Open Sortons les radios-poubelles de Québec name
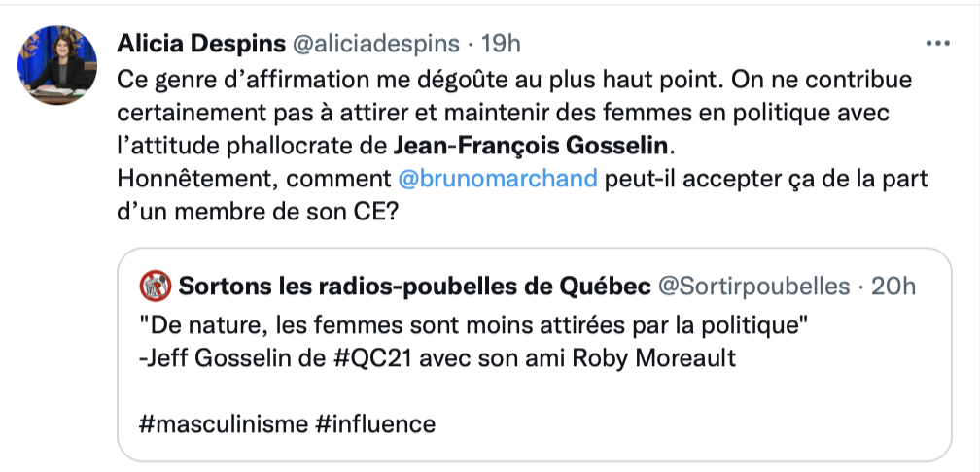 coord(414,287)
